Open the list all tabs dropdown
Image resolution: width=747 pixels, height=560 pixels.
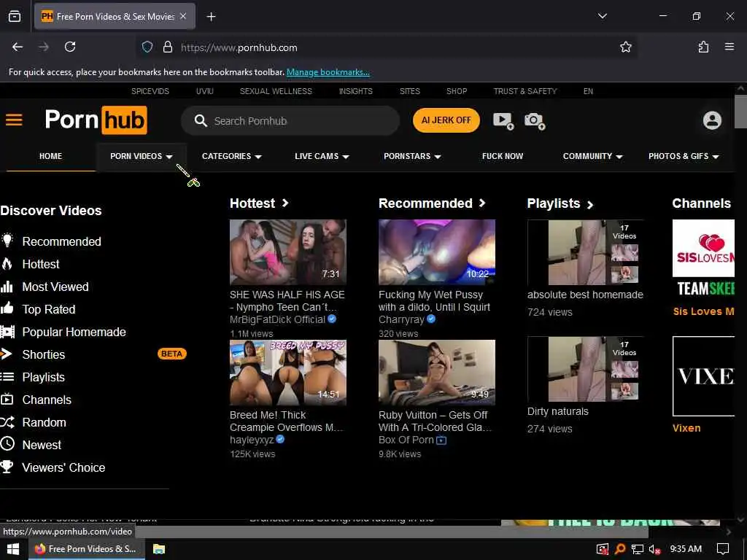[x=602, y=16]
